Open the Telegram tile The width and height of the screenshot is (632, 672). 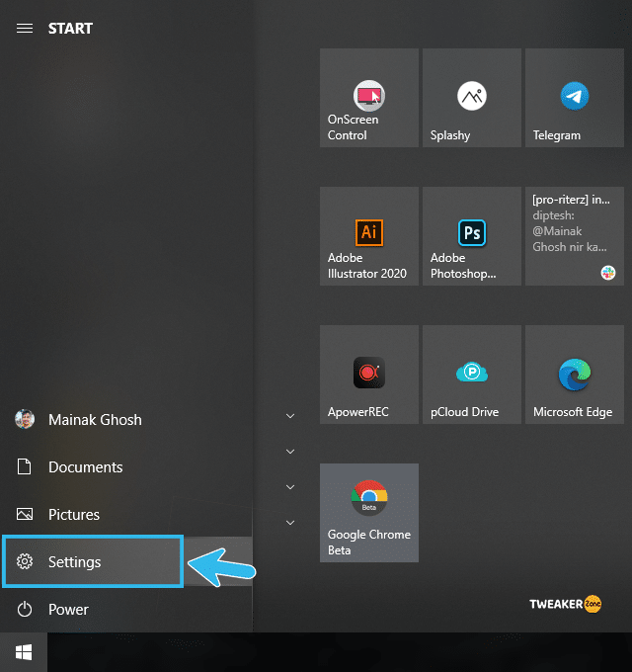point(575,98)
